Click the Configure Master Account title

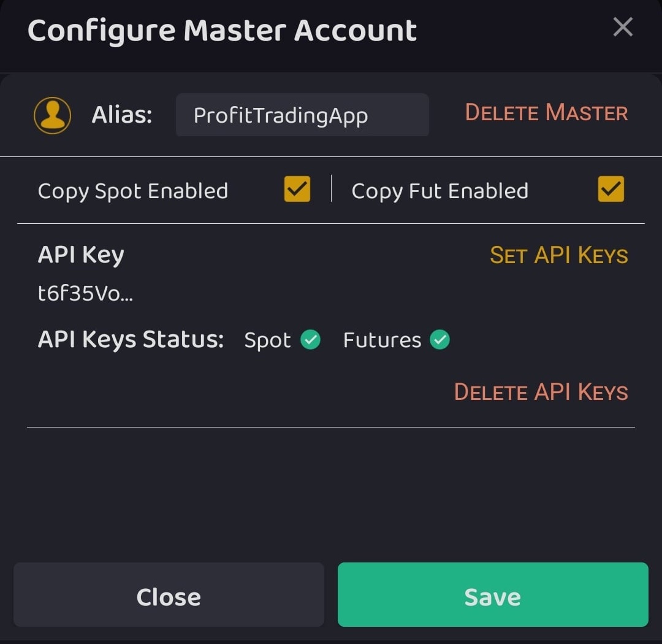click(x=222, y=31)
